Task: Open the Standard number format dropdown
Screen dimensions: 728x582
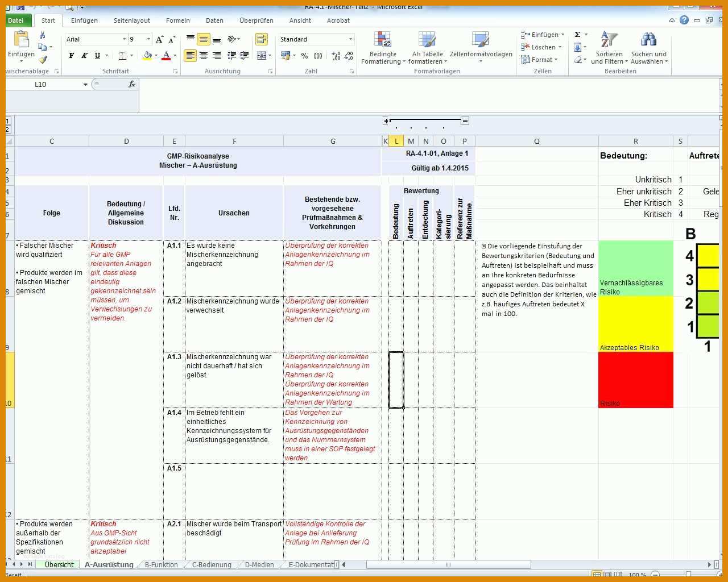Action: tap(350, 39)
